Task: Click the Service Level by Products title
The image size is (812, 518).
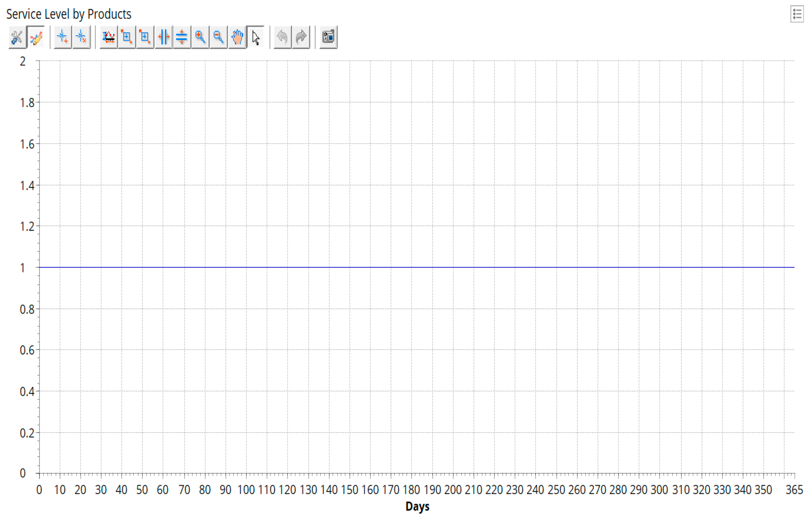Action: 69,14
